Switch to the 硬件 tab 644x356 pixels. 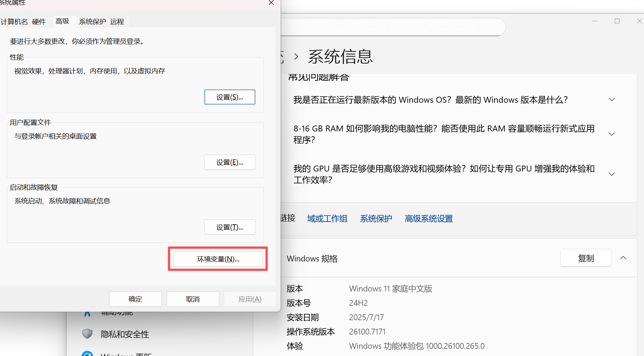click(39, 22)
